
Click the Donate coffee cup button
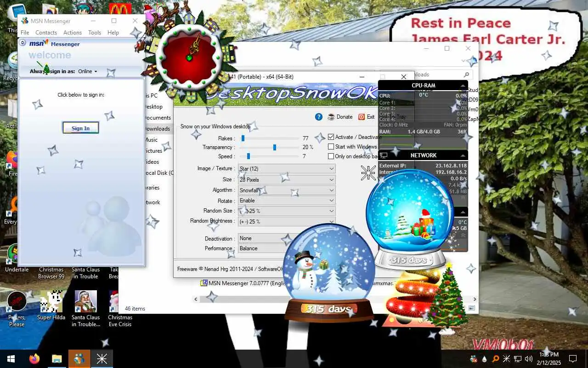[x=340, y=117]
